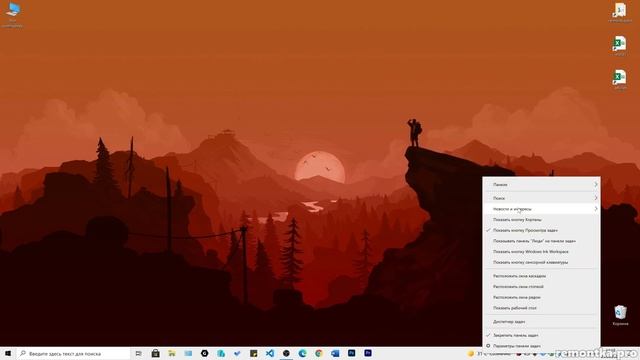Select Показать рабочий стол menu entry

[x=541, y=308]
